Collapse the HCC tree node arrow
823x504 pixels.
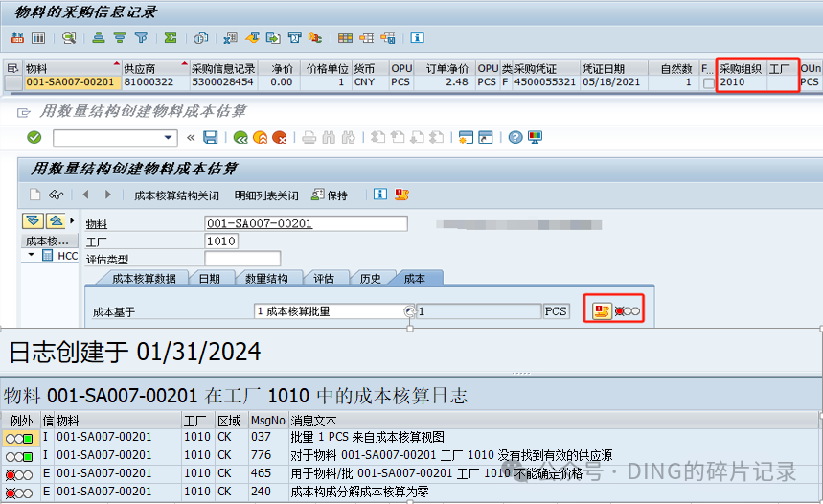tap(32, 255)
